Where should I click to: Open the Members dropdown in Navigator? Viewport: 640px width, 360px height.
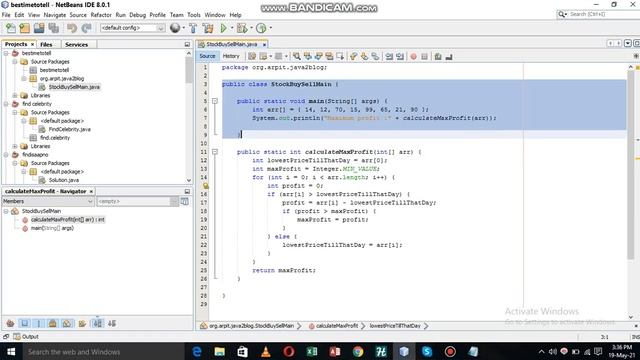pyautogui.click(x=48, y=201)
